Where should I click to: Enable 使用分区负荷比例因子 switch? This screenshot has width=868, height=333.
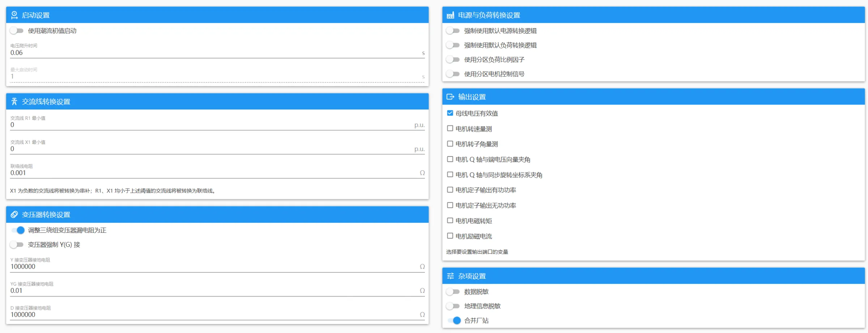(x=453, y=60)
